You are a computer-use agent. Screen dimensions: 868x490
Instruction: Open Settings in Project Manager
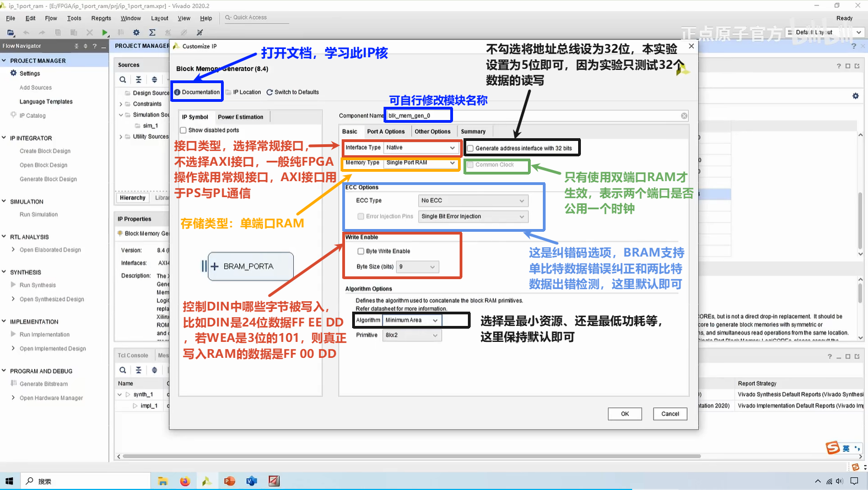click(x=30, y=73)
